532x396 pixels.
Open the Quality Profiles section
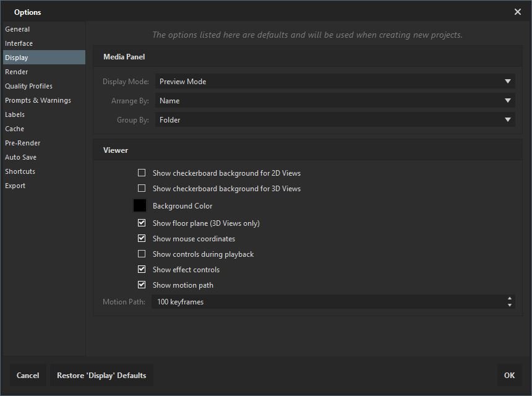pyautogui.click(x=28, y=86)
